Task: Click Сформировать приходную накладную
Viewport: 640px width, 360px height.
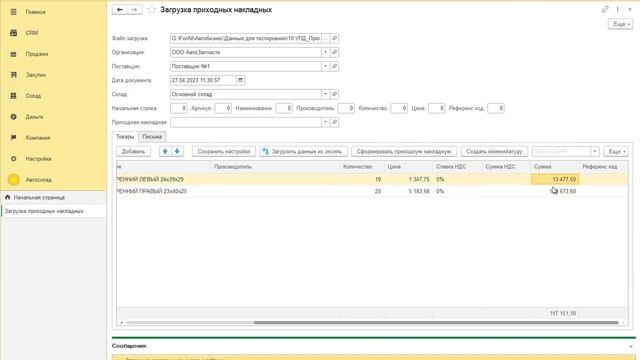Action: (404, 151)
